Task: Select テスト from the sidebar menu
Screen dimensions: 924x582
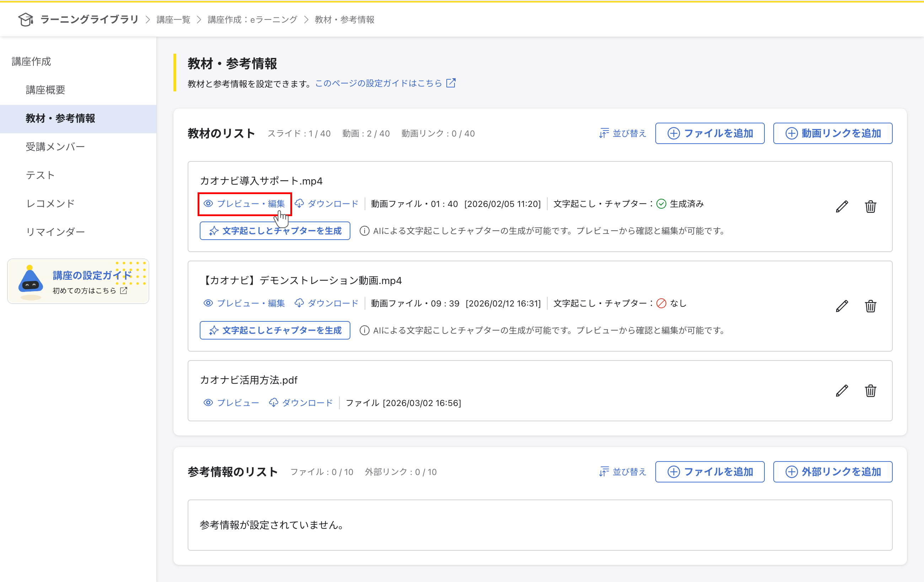Action: click(x=40, y=175)
